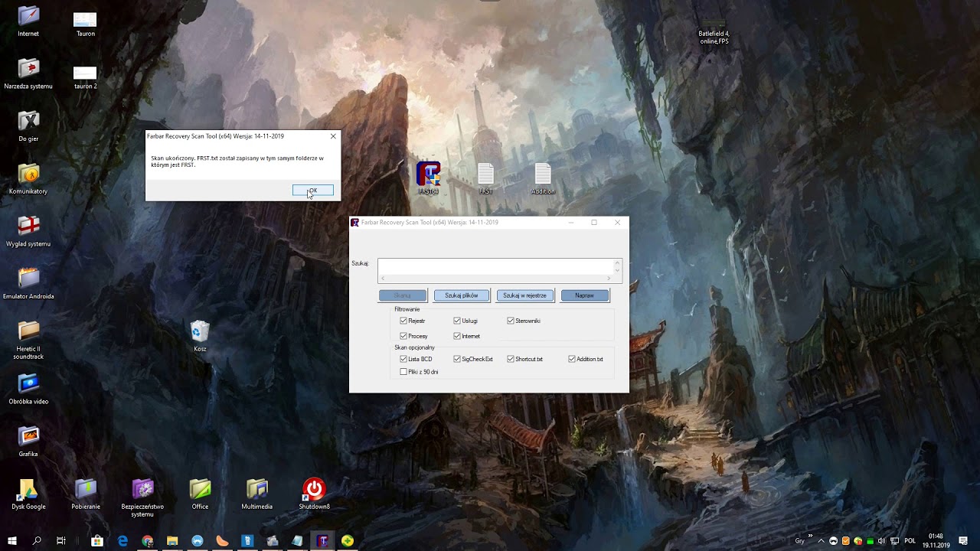
Task: Expand the Gry toolbar overflow chevron
Action: pyautogui.click(x=810, y=536)
